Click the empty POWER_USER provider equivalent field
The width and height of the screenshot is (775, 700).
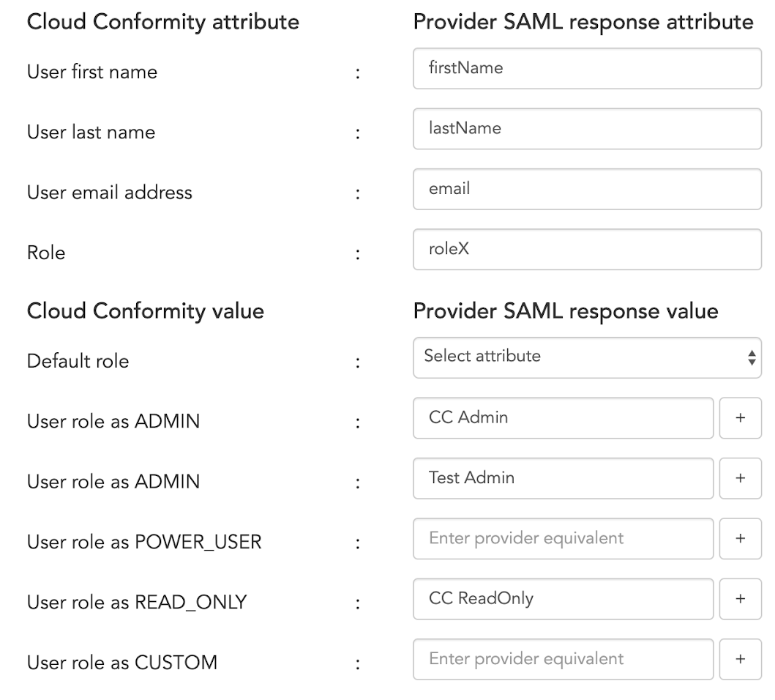click(x=563, y=539)
